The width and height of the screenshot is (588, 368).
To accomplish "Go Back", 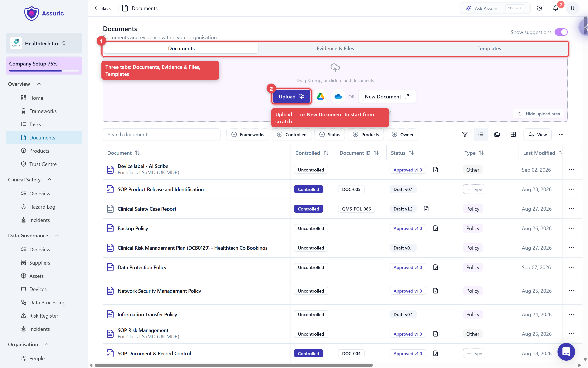I will (x=103, y=8).
